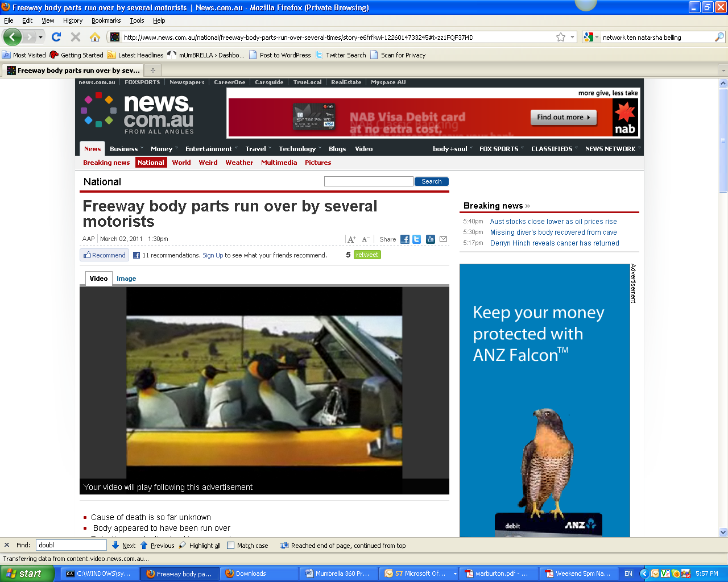This screenshot has width=728, height=582.
Task: Click the Forward navigation arrow
Action: (x=29, y=37)
